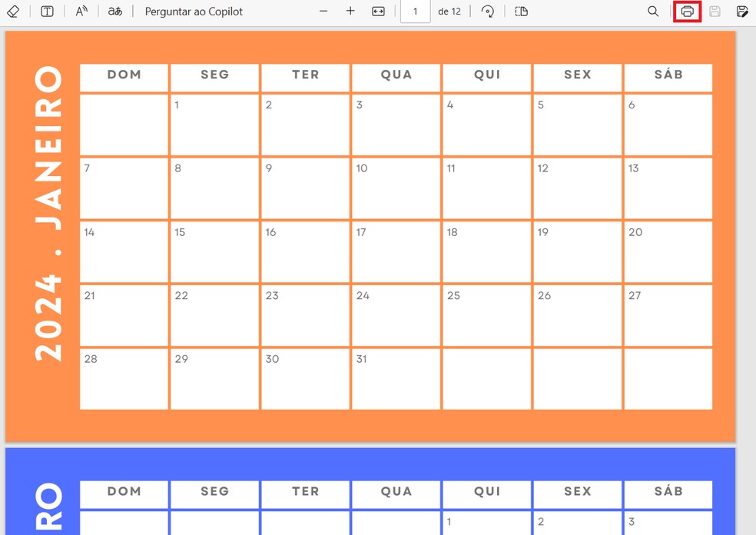This screenshot has width=756, height=535.
Task: Zoom out of the calendar
Action: click(323, 12)
